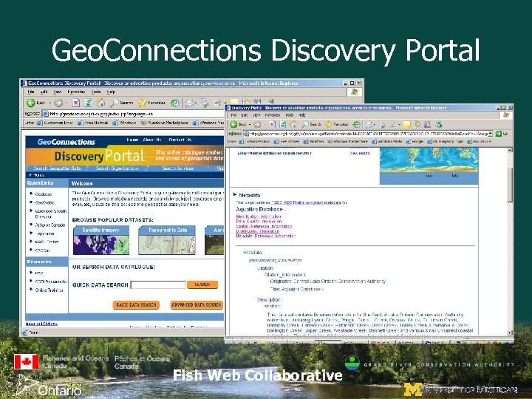Open Identification Information link

259,216
